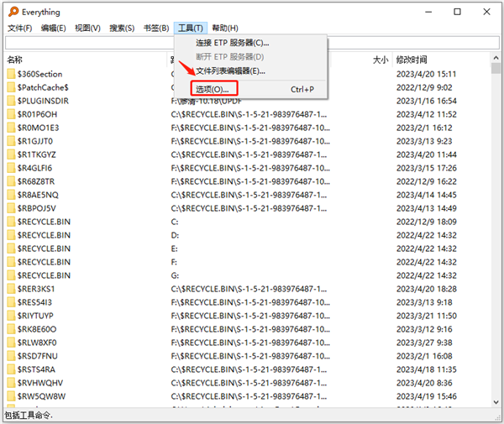Click folder icon of $PatchCache$
The image size is (504, 424).
11,87
